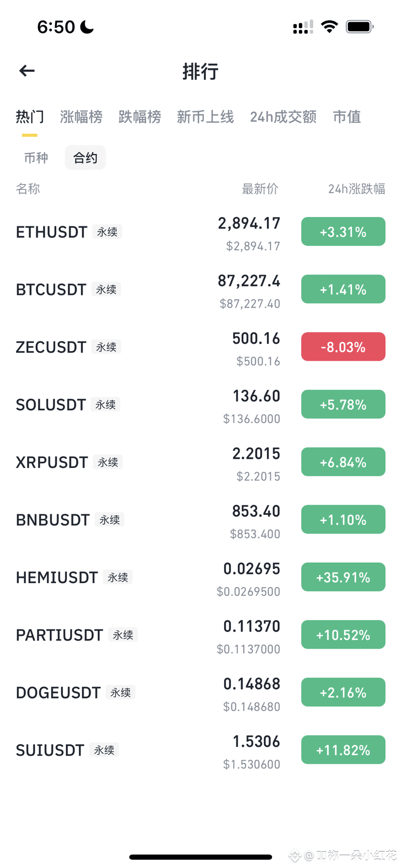This screenshot has height=868, width=401.
Task: Tap the battery icon in the status bar
Action: (359, 27)
